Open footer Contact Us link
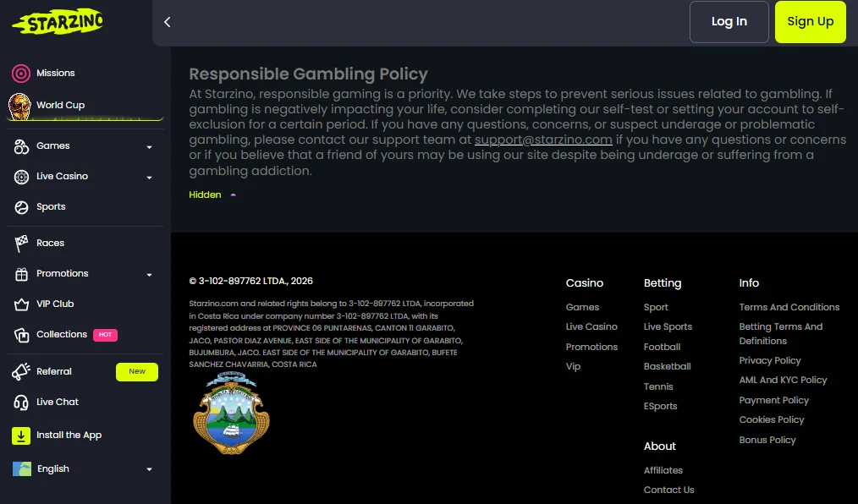This screenshot has width=858, height=504. tap(668, 490)
